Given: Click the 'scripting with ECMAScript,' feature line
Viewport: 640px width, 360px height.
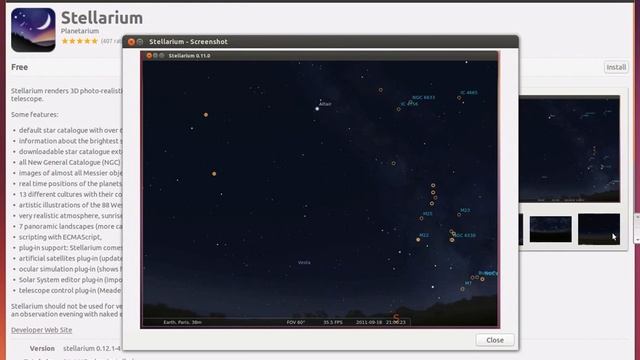Looking at the screenshot, I should tap(60, 237).
